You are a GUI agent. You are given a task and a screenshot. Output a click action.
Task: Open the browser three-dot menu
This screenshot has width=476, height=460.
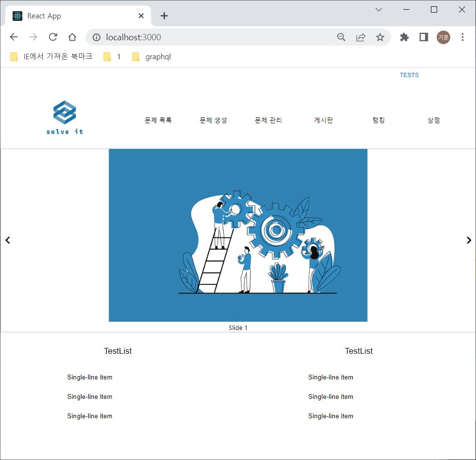pyautogui.click(x=462, y=37)
